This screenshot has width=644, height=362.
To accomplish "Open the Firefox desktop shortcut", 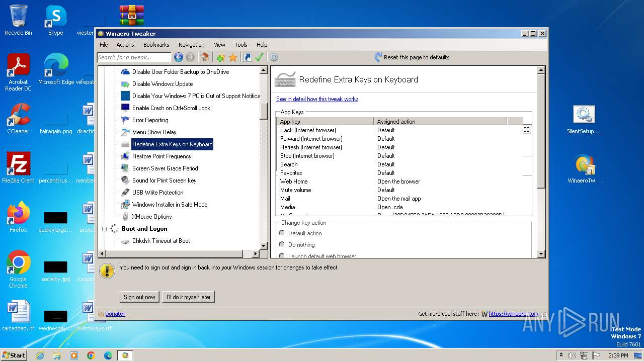I will click(x=18, y=217).
